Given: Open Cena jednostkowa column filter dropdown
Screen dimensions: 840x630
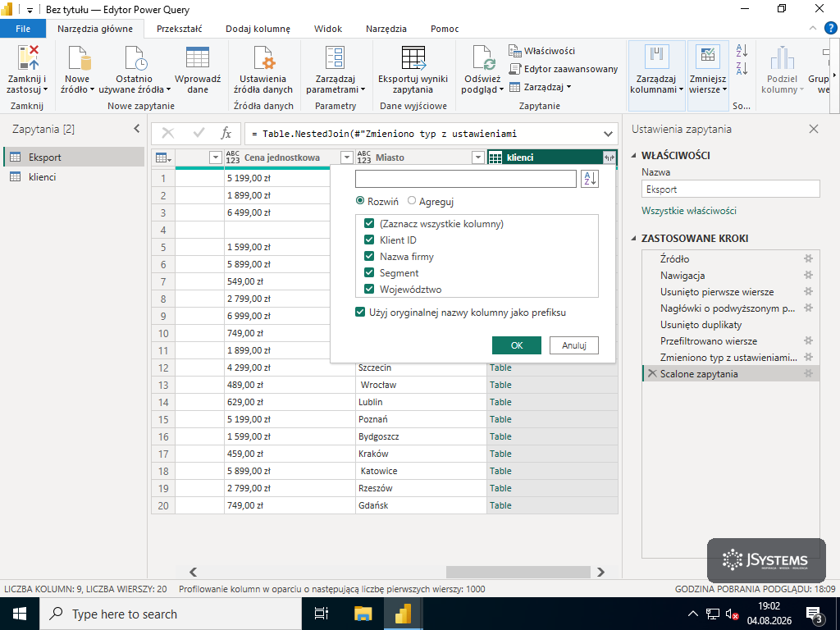Looking at the screenshot, I should point(347,157).
